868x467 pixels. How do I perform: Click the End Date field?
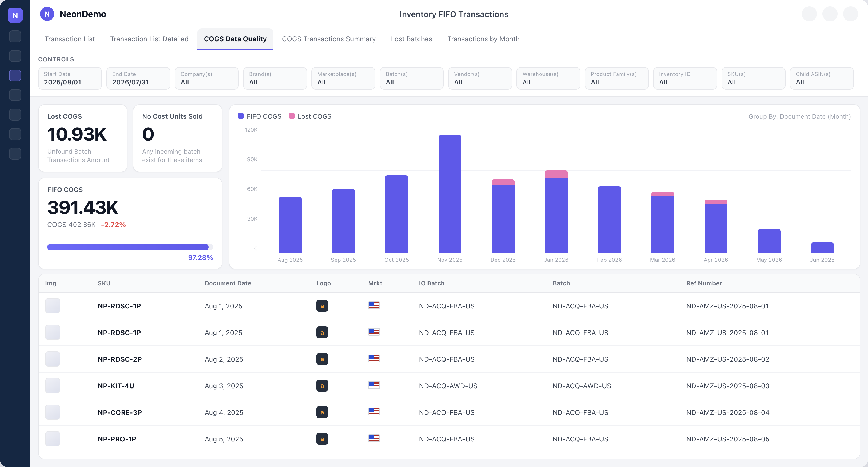pyautogui.click(x=138, y=78)
